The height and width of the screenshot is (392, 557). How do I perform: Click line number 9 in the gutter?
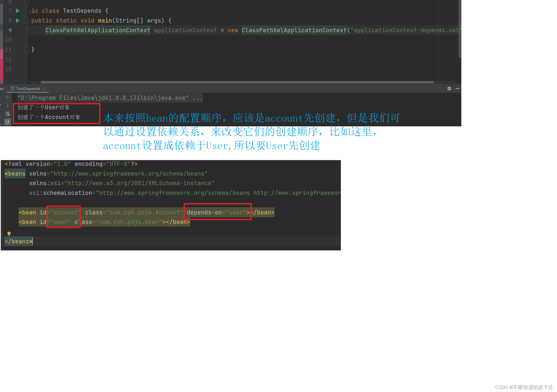pos(10,30)
